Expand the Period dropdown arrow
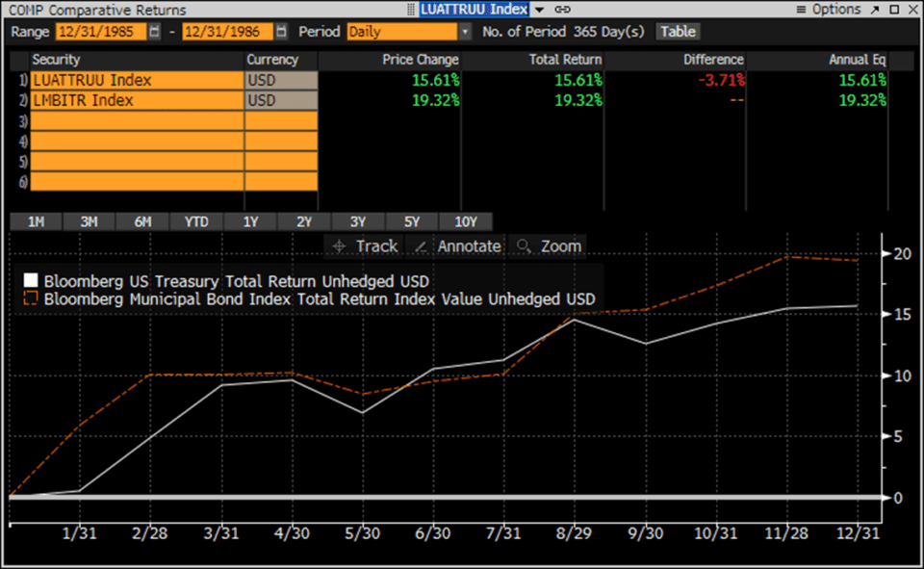Image resolution: width=924 pixels, height=569 pixels. (466, 31)
